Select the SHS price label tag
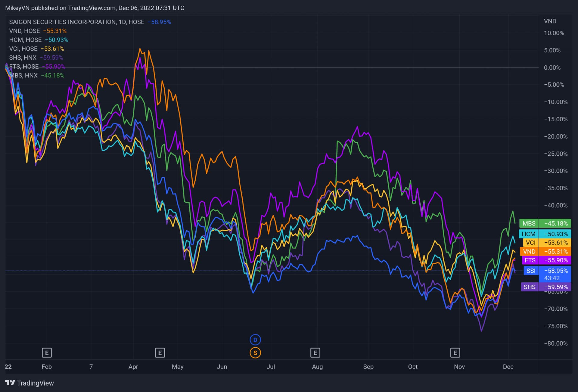This screenshot has height=392, width=578. tap(530, 287)
